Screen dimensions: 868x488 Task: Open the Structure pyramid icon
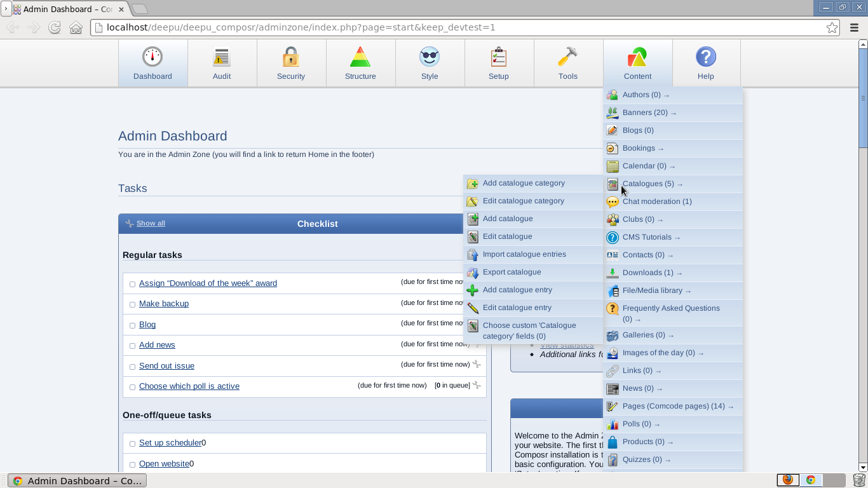click(x=360, y=57)
